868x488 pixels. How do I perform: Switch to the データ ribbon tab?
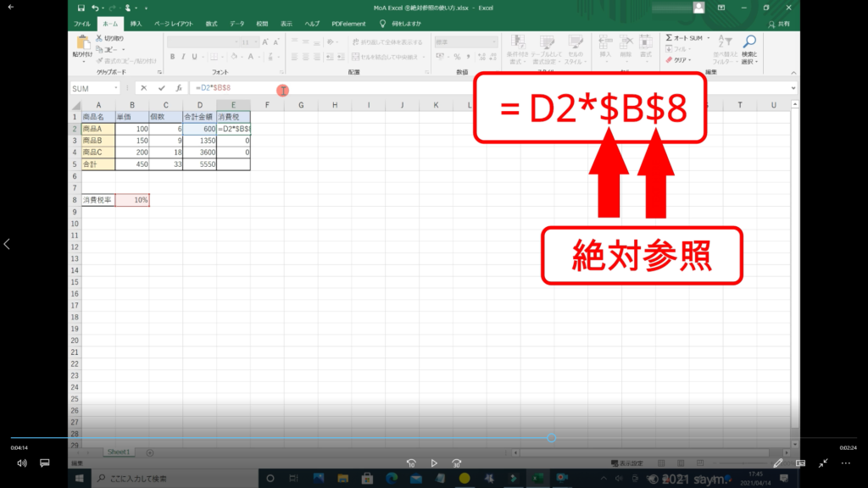coord(237,24)
